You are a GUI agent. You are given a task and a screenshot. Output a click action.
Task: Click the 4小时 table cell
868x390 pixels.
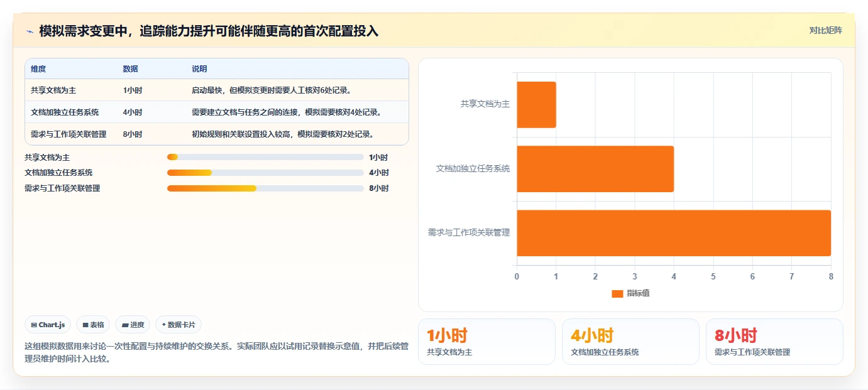pyautogui.click(x=133, y=112)
